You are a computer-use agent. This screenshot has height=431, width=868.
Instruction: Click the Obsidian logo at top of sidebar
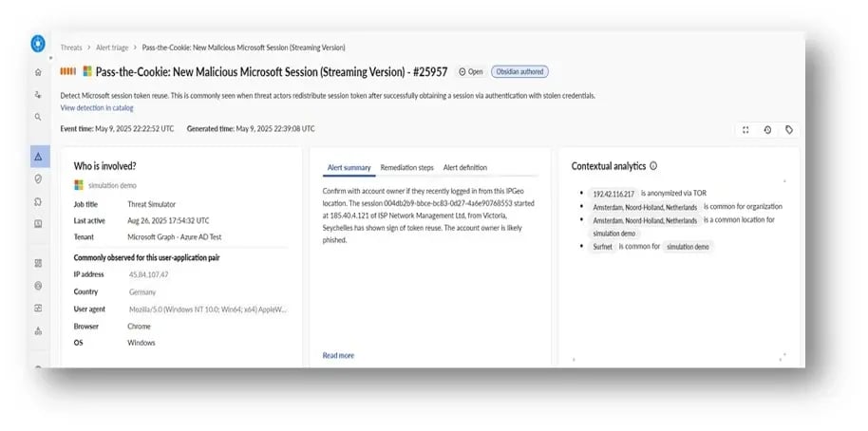tap(38, 44)
